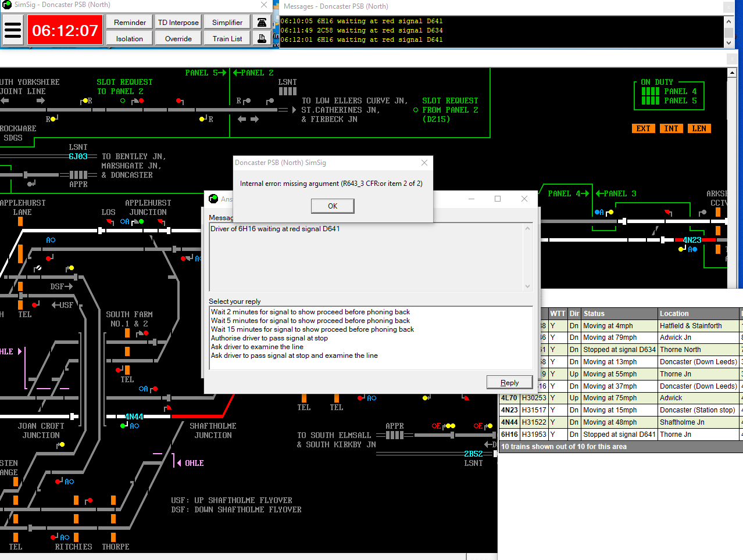Sort train list by WTT column header
Image resolution: width=743 pixels, height=560 pixels.
pyautogui.click(x=558, y=314)
